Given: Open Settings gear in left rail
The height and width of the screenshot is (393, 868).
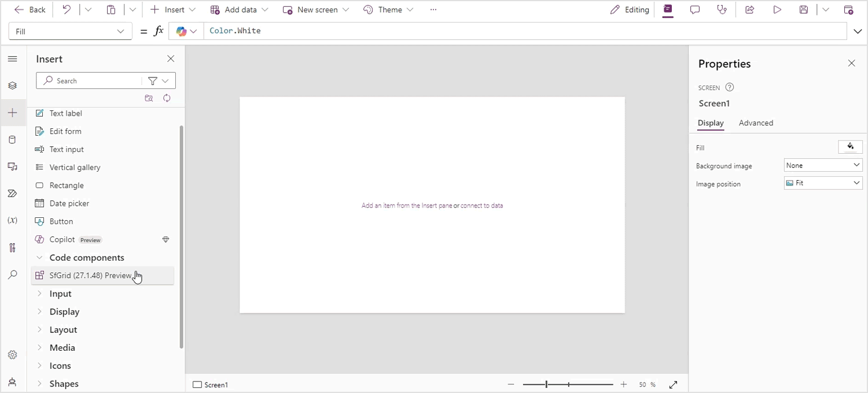Looking at the screenshot, I should point(13,355).
